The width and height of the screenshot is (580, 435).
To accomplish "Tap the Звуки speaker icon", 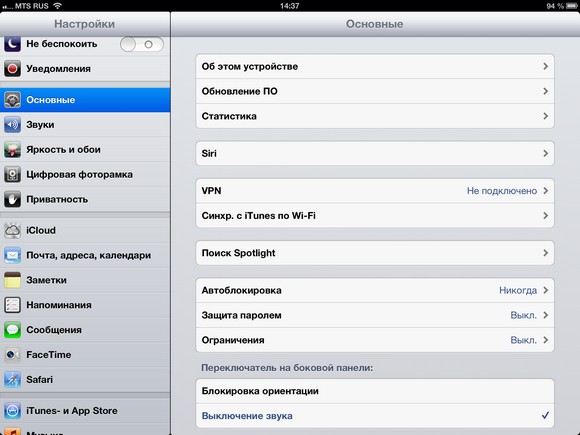I will [12, 125].
